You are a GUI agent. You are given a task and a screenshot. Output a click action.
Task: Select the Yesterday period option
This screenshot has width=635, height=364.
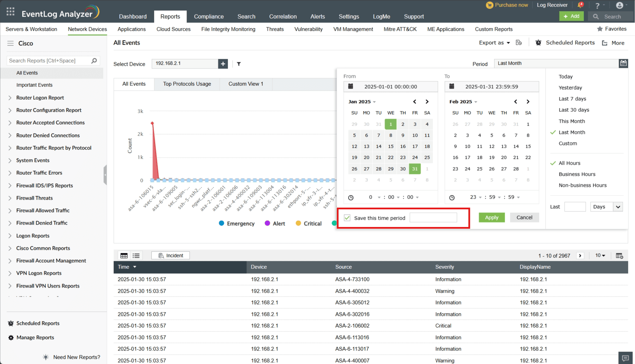tap(570, 88)
